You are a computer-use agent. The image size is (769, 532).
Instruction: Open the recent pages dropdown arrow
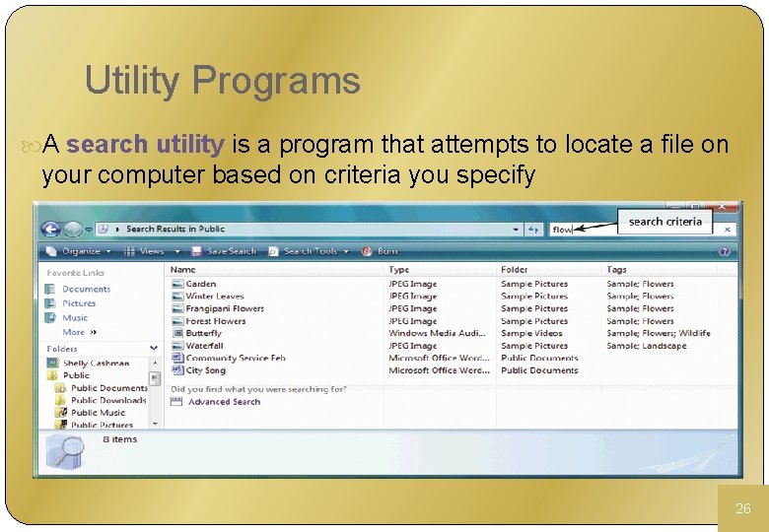click(x=89, y=229)
